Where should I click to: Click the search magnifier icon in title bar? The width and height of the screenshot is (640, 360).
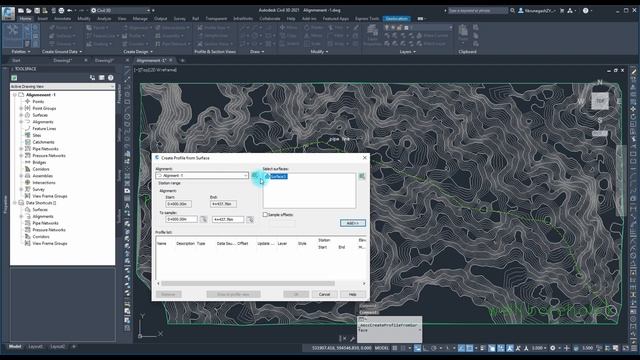pyautogui.click(x=512, y=11)
